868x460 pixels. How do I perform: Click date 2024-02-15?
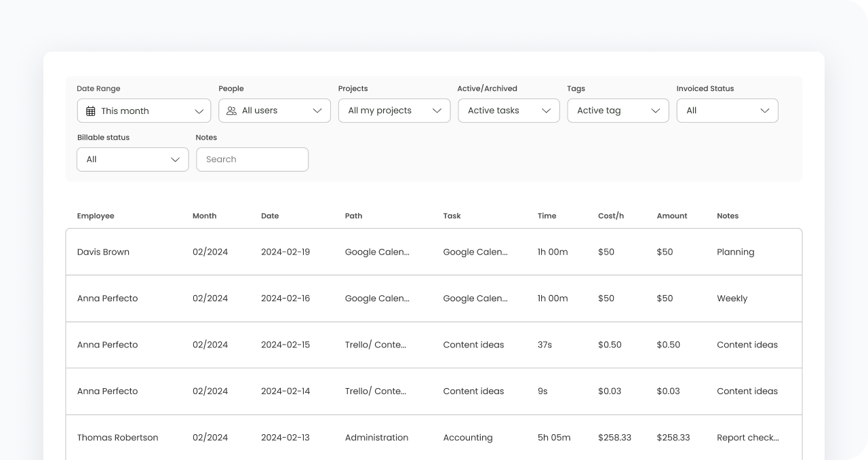click(x=285, y=345)
